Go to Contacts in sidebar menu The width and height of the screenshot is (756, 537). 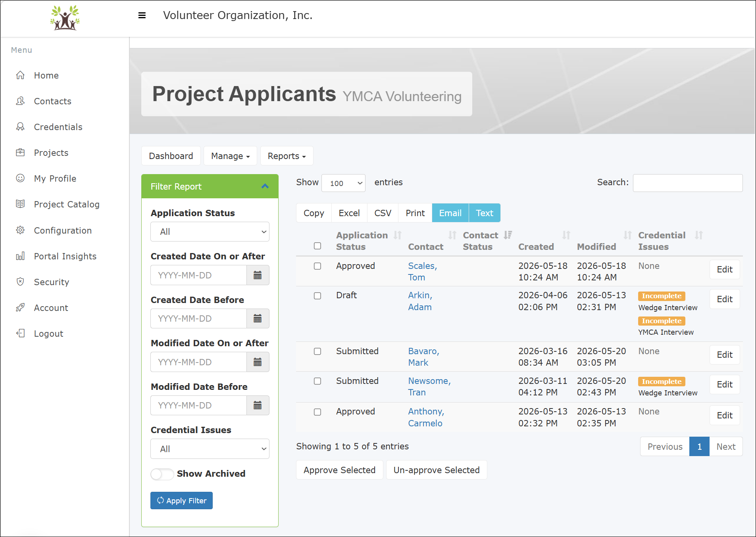click(x=53, y=101)
